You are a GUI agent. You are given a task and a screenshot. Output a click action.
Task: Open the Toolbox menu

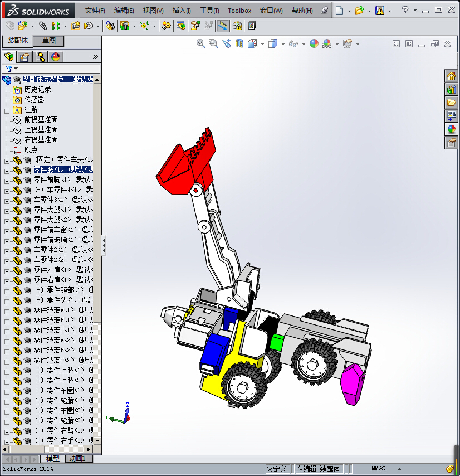pos(239,11)
